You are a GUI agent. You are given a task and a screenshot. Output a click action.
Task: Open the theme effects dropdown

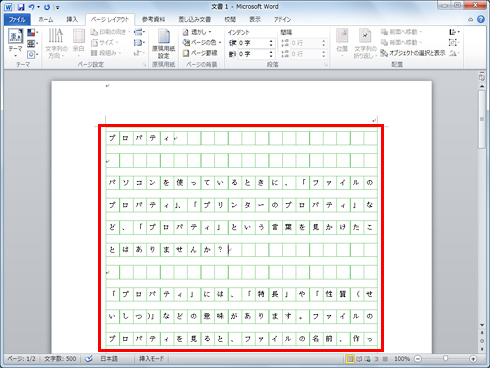pyautogui.click(x=32, y=54)
